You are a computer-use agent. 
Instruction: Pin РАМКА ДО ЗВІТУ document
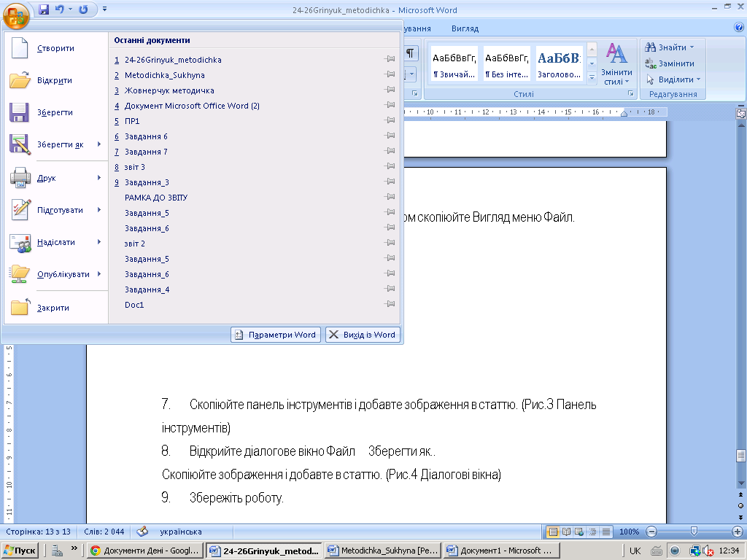[390, 197]
